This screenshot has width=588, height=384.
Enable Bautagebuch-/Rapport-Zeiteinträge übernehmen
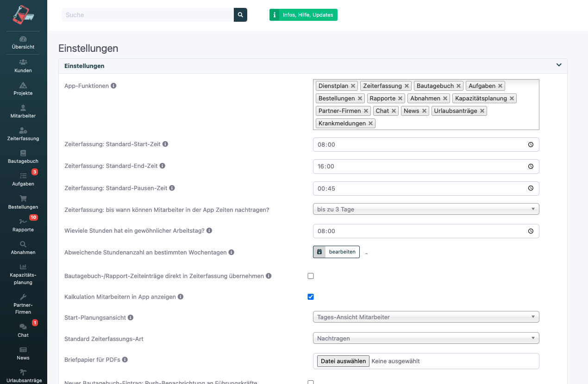tap(311, 276)
